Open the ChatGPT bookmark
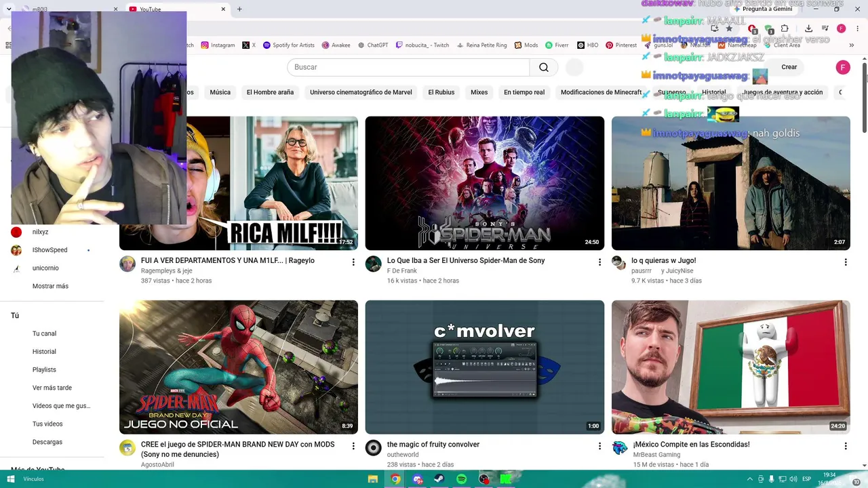Image resolution: width=868 pixels, height=488 pixels. [x=373, y=45]
